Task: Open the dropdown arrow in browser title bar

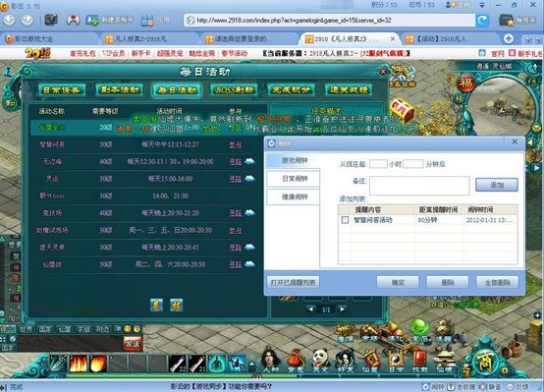Action: [x=482, y=5]
